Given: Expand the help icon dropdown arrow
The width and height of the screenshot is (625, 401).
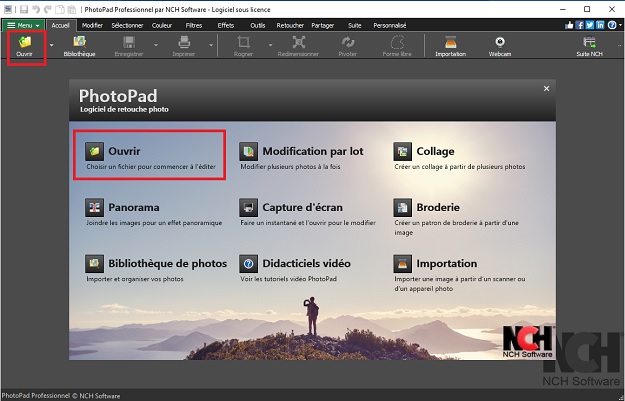Looking at the screenshot, I should tap(620, 25).
